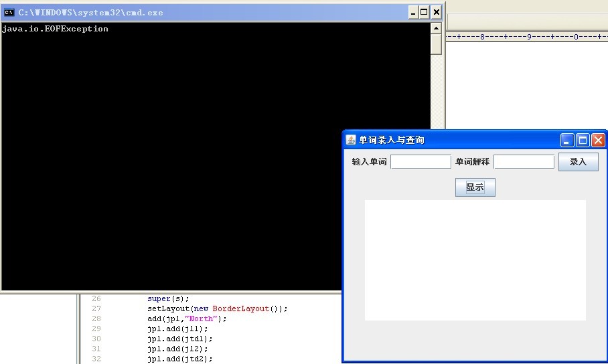This screenshot has width=608, height=364.
Task: Click the 单词录入与查询 window title text
Action: 391,140
